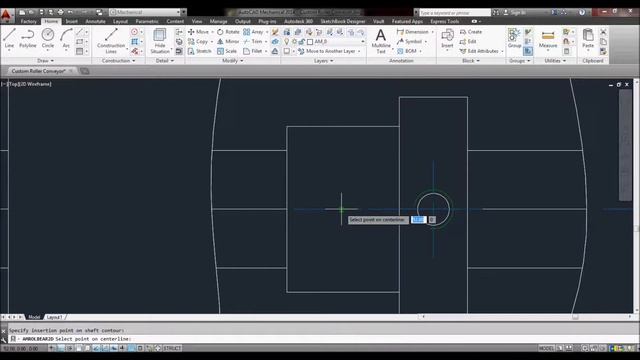Image resolution: width=640 pixels, height=360 pixels.
Task: Open the Annotate ribbon tab
Action: click(x=96, y=21)
